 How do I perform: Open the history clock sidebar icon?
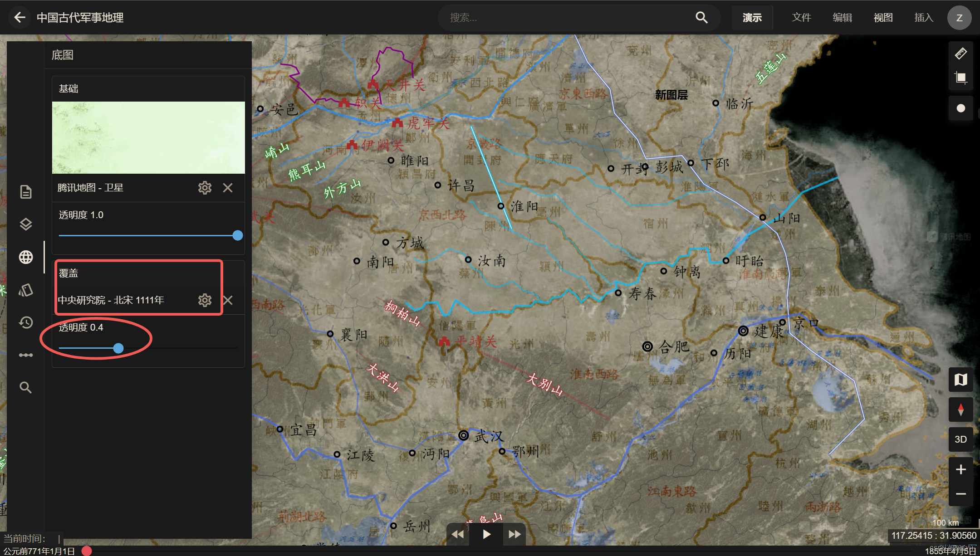(x=26, y=322)
